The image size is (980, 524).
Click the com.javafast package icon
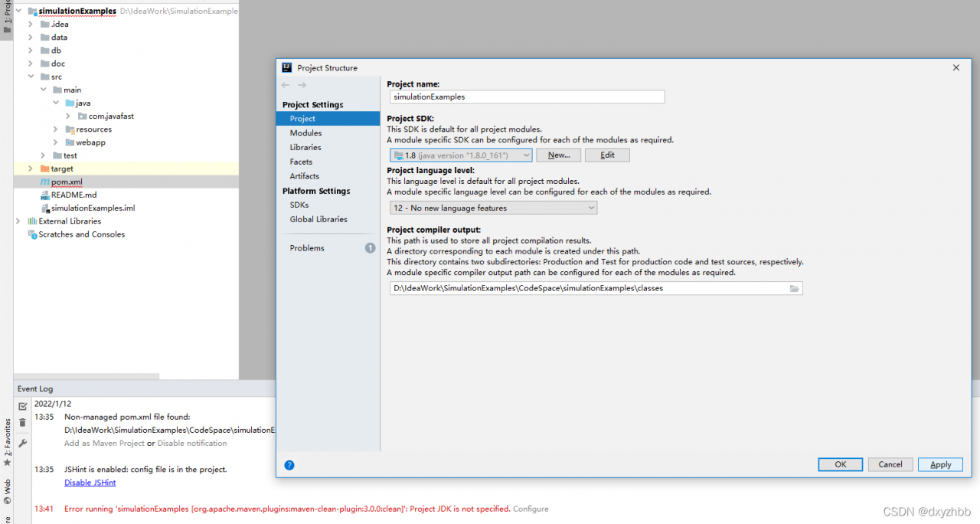(82, 116)
